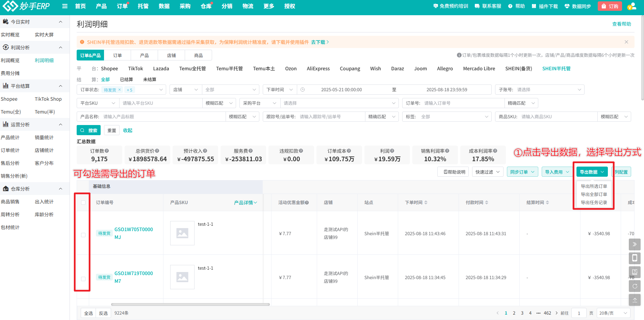The width and height of the screenshot is (644, 320).
Task: Click help icon next to 服务费
Action: (251, 151)
